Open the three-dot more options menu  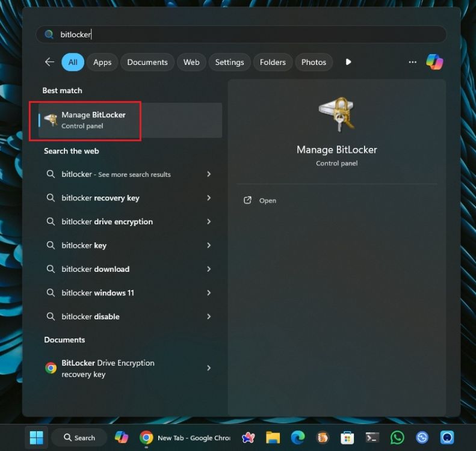coord(412,62)
